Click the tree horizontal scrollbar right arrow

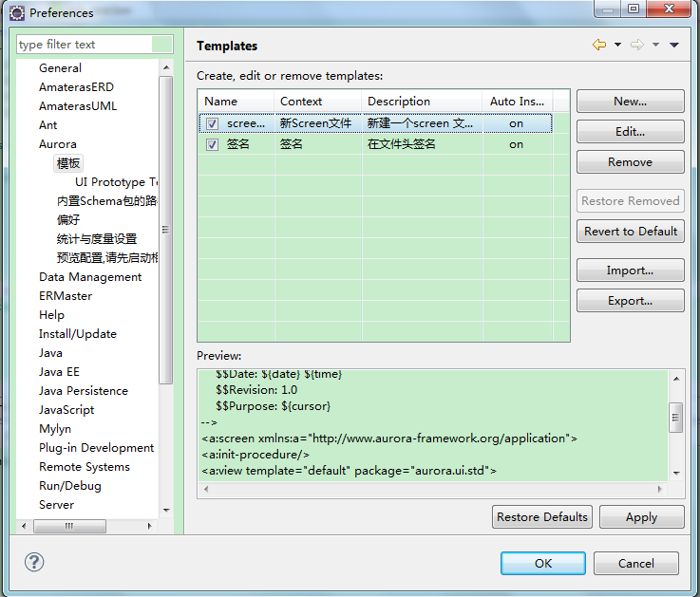click(x=150, y=526)
